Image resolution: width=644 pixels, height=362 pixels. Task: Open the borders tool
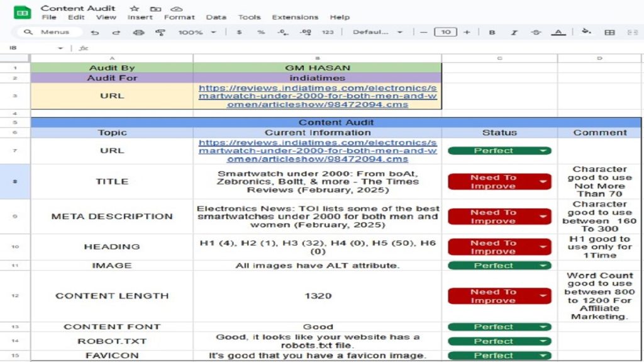pyautogui.click(x=609, y=32)
